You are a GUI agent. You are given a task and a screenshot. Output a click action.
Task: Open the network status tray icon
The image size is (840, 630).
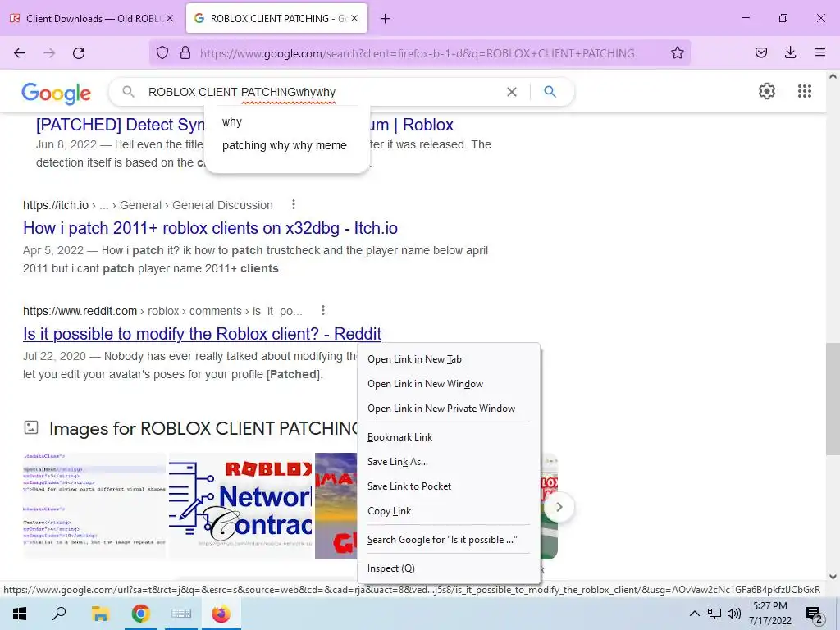714,614
